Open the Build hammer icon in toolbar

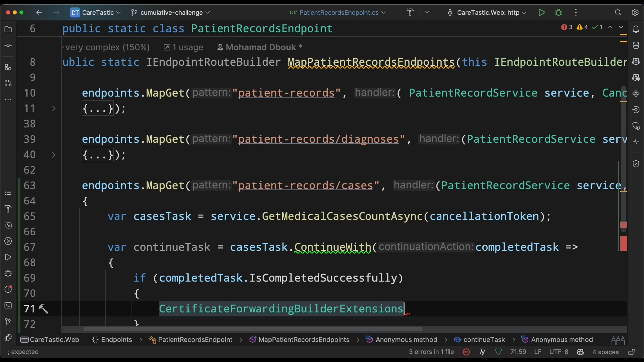tap(410, 13)
